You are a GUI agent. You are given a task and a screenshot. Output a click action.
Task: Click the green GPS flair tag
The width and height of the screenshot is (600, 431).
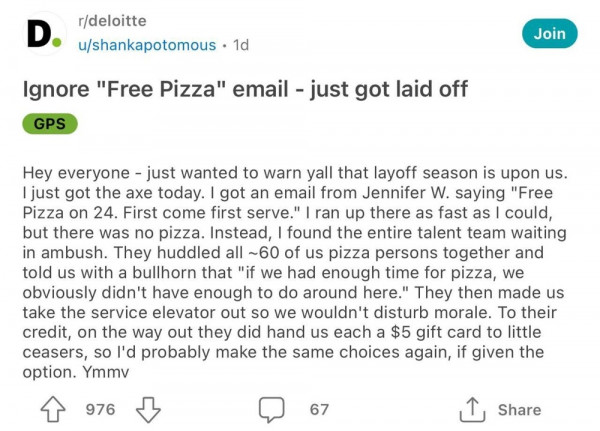[49, 124]
